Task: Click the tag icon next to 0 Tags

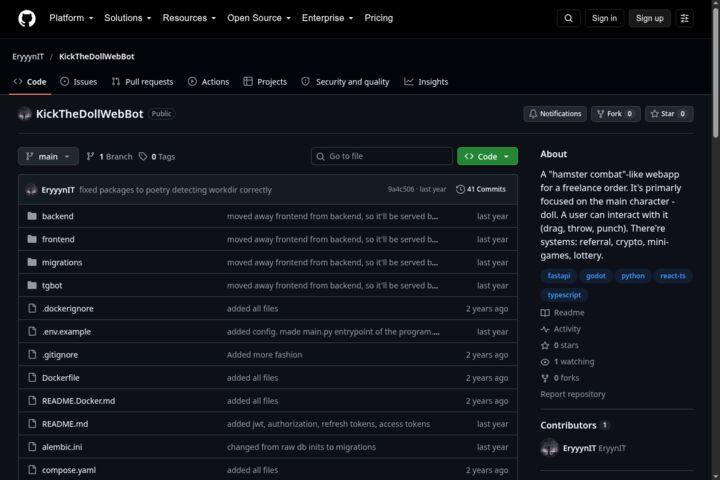Action: pyautogui.click(x=143, y=156)
